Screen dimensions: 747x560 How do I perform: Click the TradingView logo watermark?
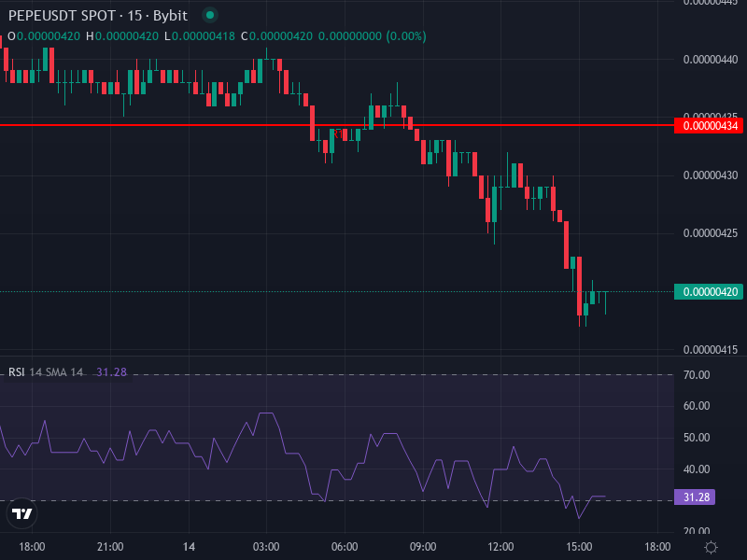coord(22,514)
